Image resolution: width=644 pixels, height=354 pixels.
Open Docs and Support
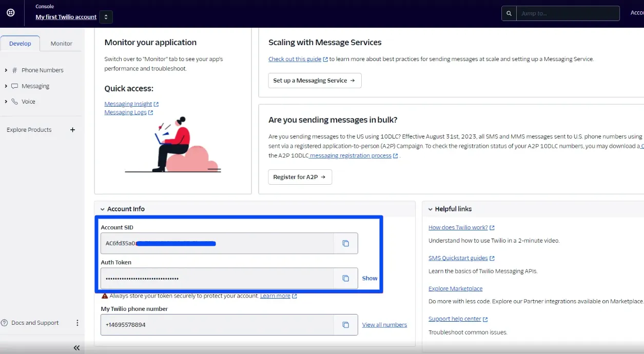[x=35, y=323]
